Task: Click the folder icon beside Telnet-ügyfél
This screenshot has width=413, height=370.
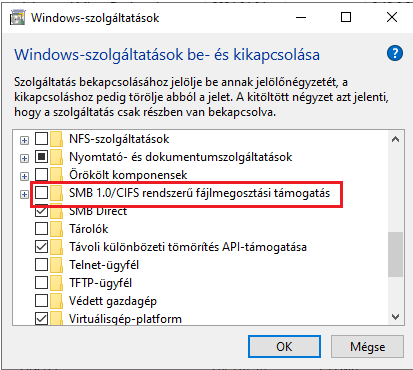Action: (x=57, y=265)
